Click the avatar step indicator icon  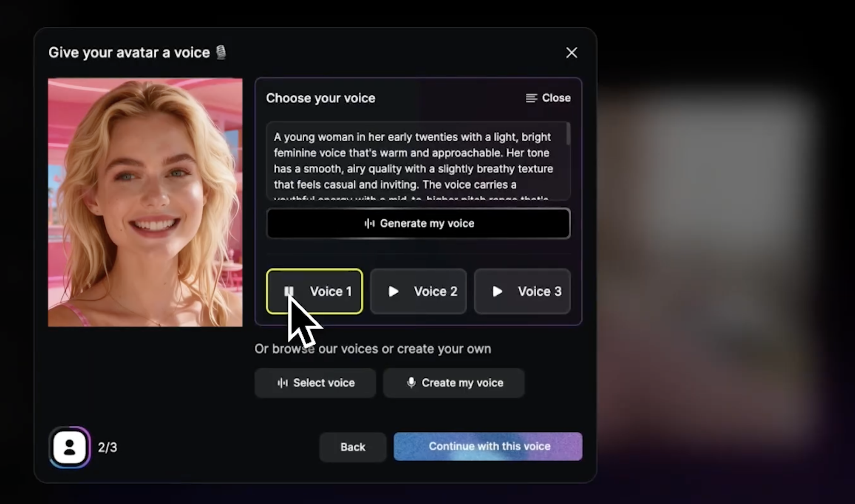(x=70, y=447)
